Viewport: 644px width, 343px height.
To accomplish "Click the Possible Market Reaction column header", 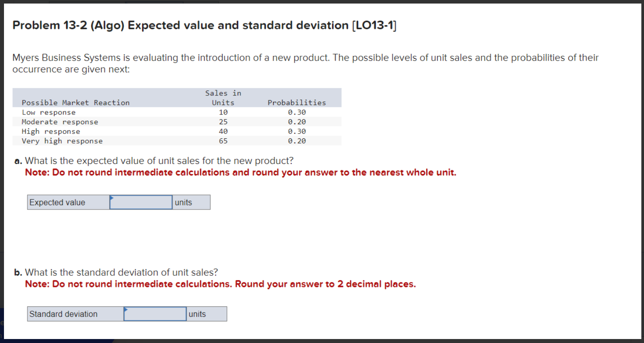I will pos(76,102).
